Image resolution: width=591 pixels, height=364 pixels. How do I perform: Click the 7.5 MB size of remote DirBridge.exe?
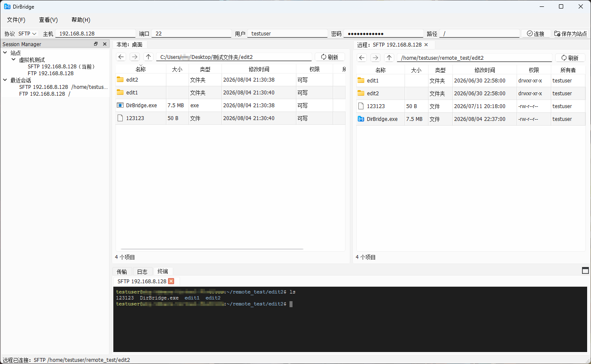tap(414, 119)
